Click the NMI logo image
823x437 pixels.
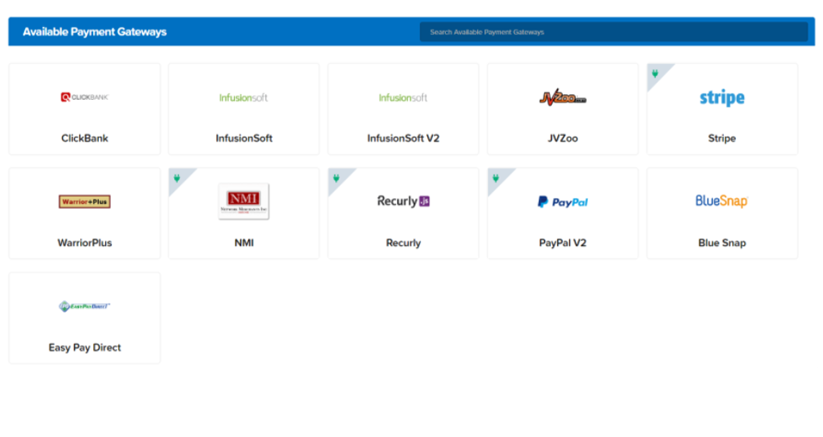[x=244, y=201]
